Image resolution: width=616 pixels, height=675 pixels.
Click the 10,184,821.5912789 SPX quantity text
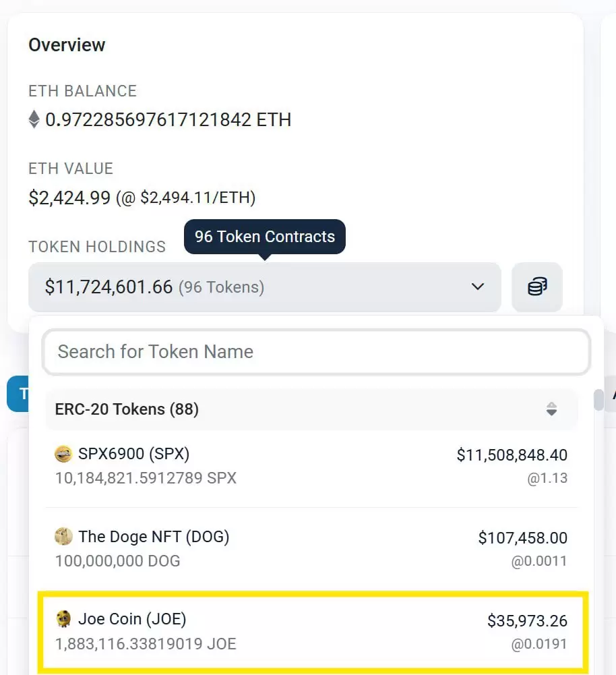[x=146, y=478]
